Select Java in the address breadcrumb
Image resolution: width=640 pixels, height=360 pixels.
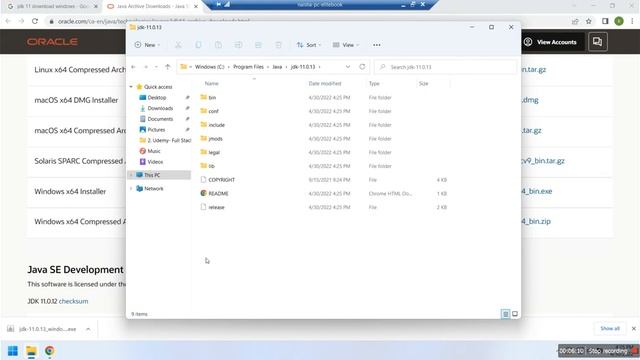(277, 67)
